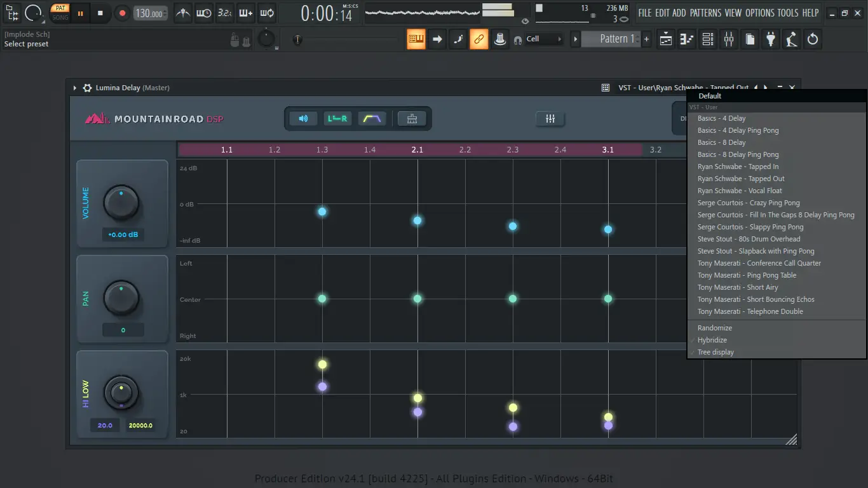
Task: Add a new pattern with plus button
Action: point(647,39)
